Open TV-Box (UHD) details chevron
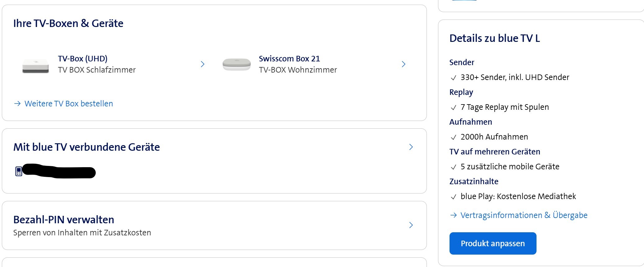The height and width of the screenshot is (267, 644). 203,64
